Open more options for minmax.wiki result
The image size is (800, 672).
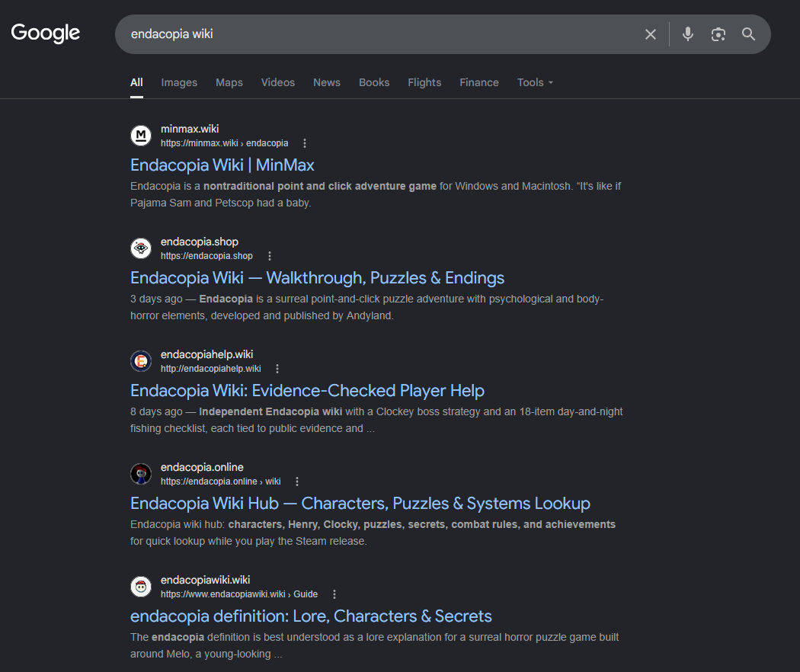(305, 143)
